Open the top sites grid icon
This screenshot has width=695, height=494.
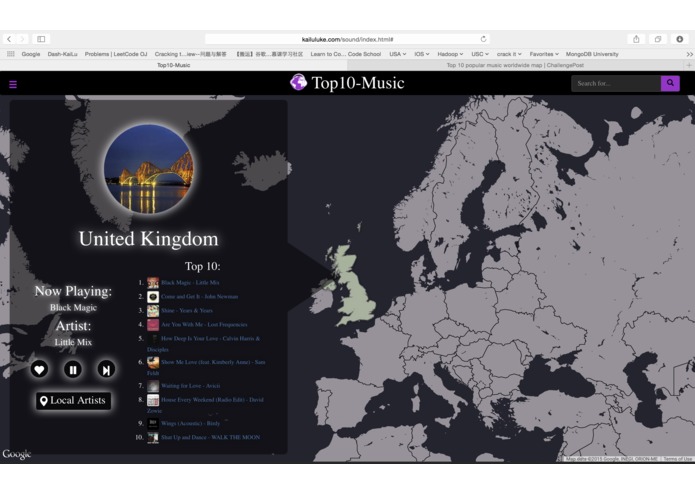pyautogui.click(x=11, y=54)
